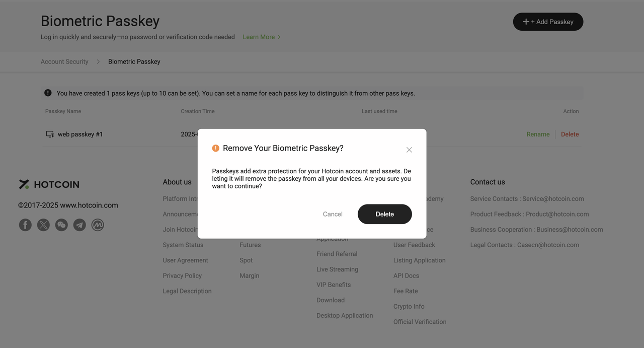Click the Facebook social icon in footer
The height and width of the screenshot is (348, 644).
click(x=25, y=225)
